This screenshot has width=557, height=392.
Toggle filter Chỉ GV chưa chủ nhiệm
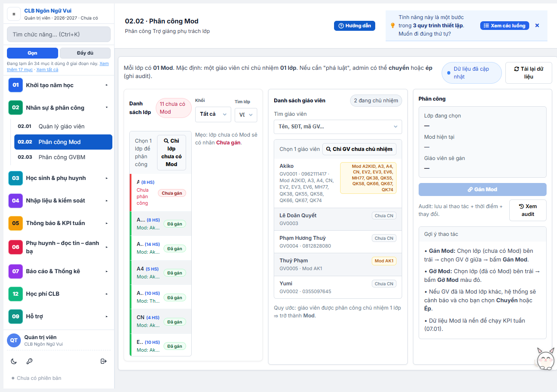click(359, 149)
